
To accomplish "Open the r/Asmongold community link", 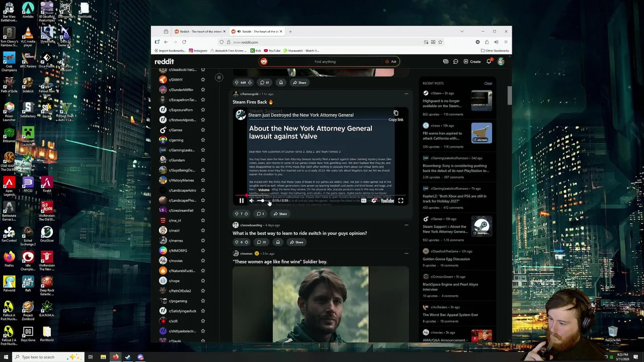I will (x=249, y=94).
